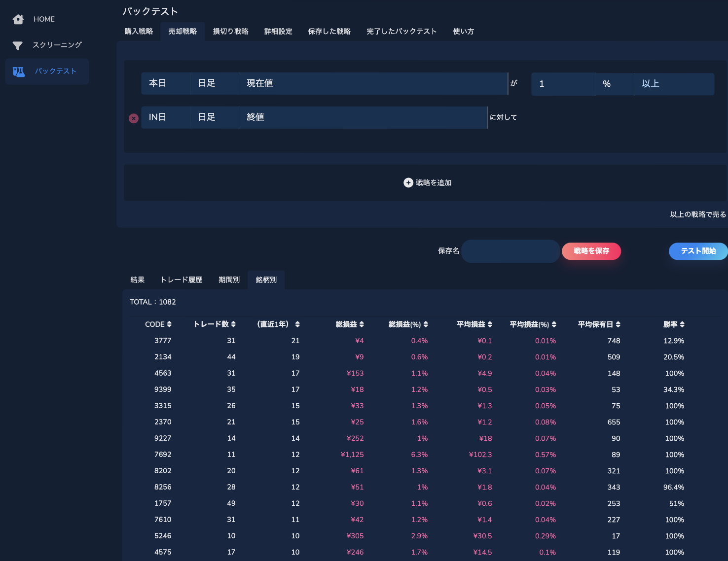Screen dimensions: 728x561
Task: Open the 本日 day dropdown
Action: tap(166, 83)
